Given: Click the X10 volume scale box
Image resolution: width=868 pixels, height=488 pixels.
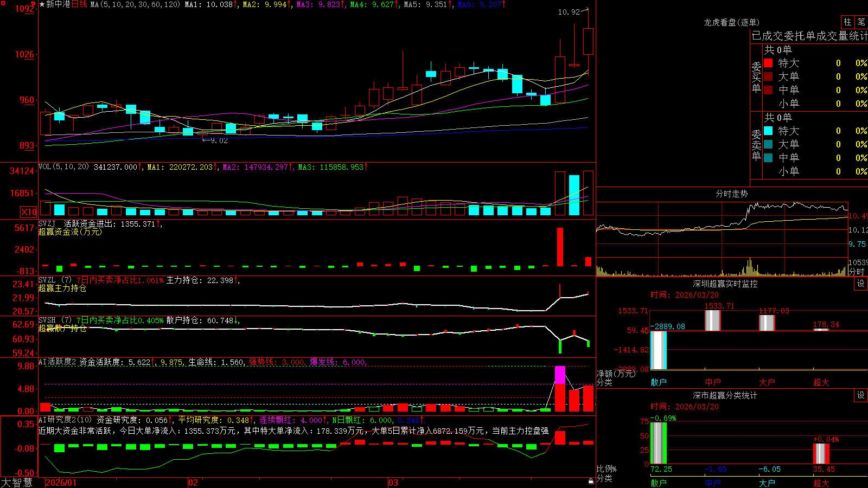Looking at the screenshot, I should pyautogui.click(x=29, y=212).
